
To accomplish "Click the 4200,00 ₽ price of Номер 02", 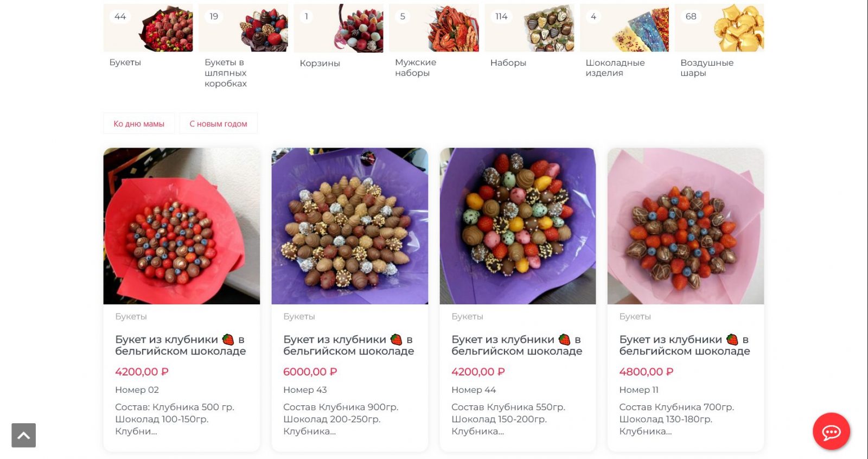I will point(142,372).
